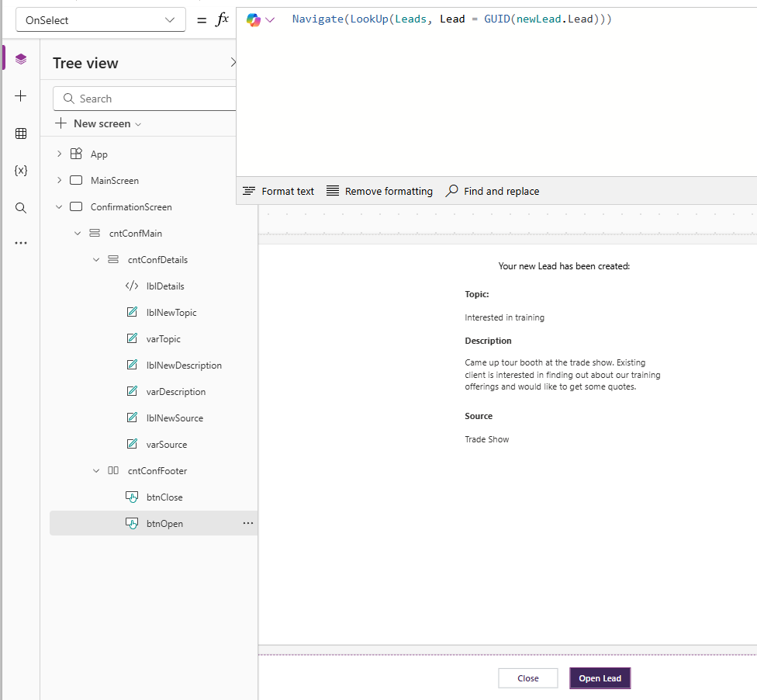Open the Data table icon in sidebar
This screenshot has height=700, width=757.
pos(21,133)
